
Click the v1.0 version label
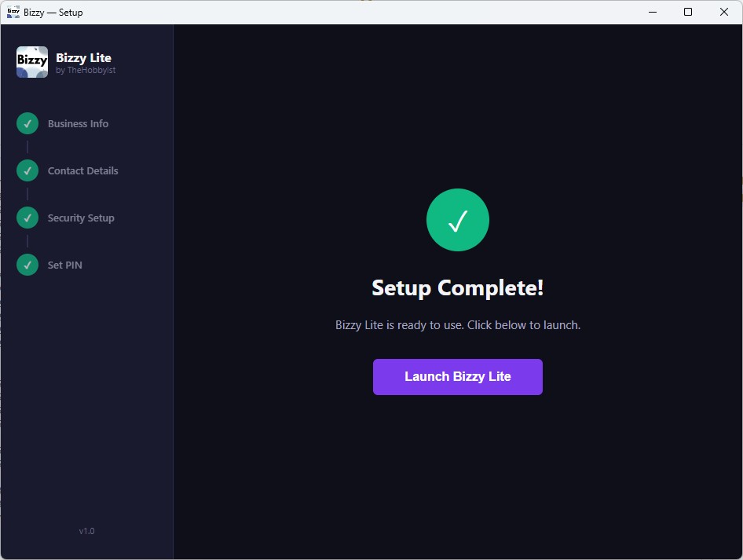click(86, 532)
